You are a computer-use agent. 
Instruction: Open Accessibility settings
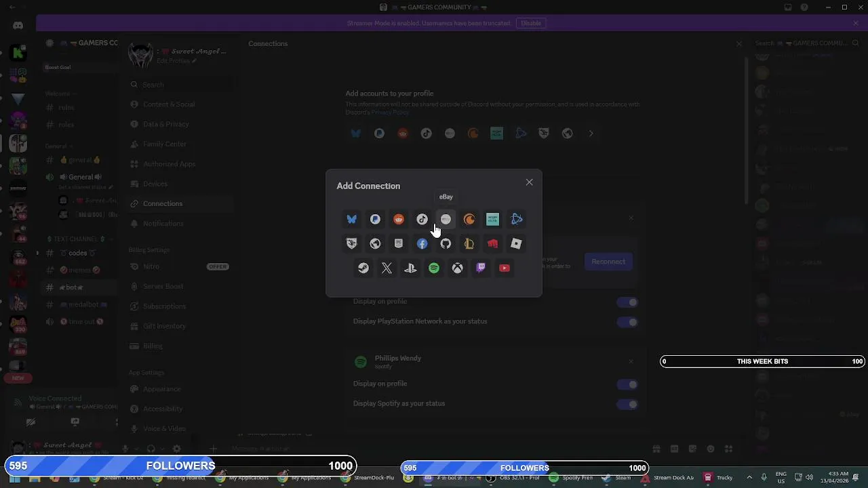pos(179,409)
